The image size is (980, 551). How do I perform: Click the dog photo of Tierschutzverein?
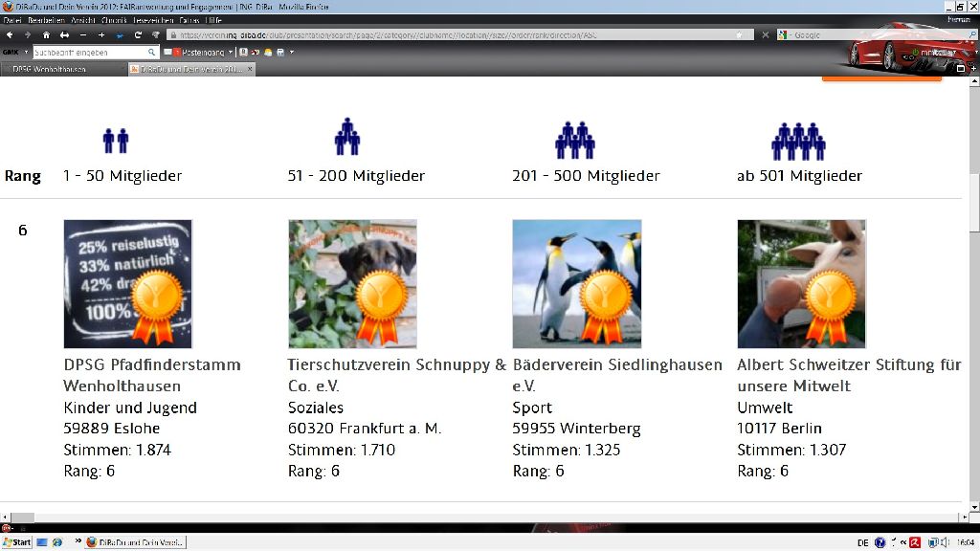click(352, 283)
